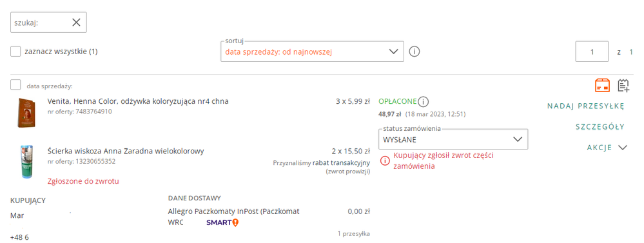Open the Venita Henna Color product thumbnail

[26, 113]
